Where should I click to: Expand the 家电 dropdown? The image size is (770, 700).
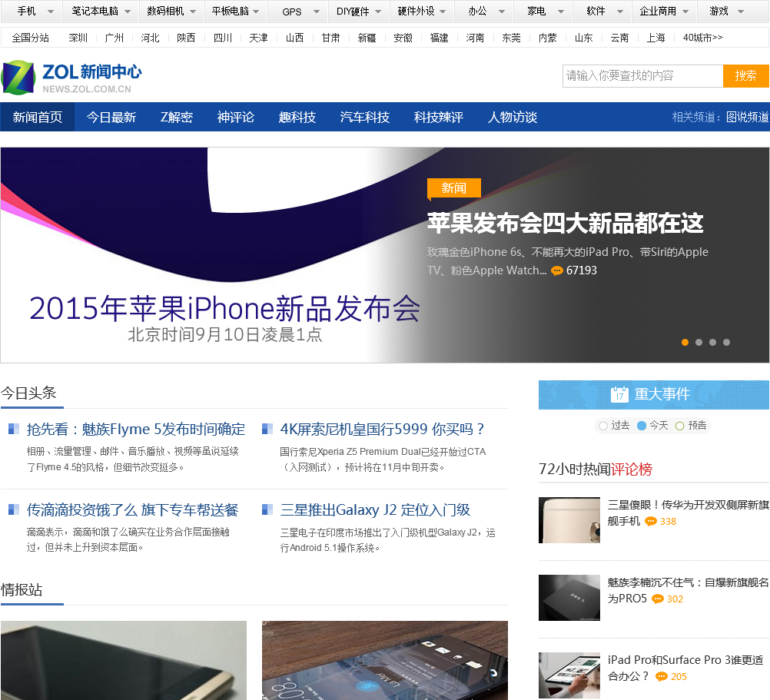tap(561, 12)
